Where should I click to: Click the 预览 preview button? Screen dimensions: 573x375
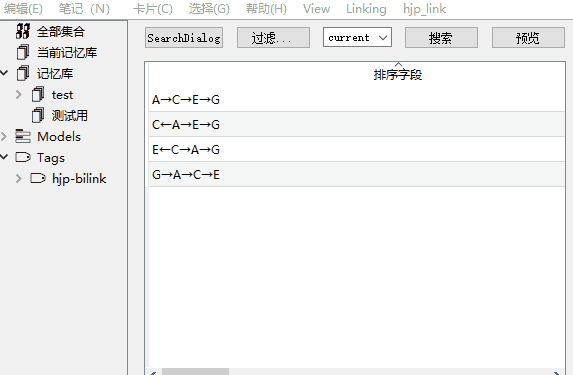[528, 37]
